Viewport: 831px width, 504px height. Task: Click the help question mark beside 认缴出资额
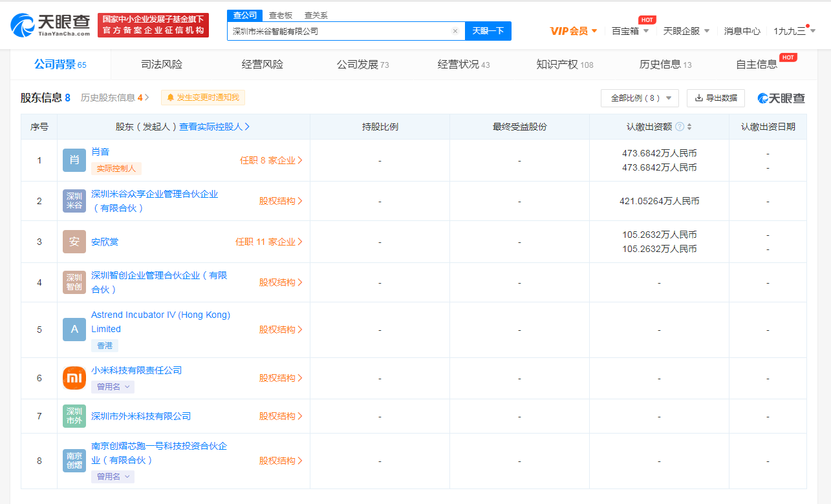click(x=680, y=127)
